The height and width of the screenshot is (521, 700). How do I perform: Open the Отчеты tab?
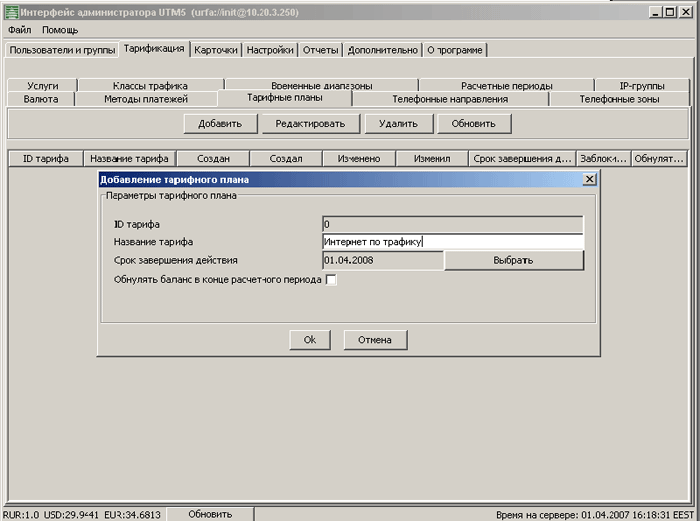click(x=321, y=50)
